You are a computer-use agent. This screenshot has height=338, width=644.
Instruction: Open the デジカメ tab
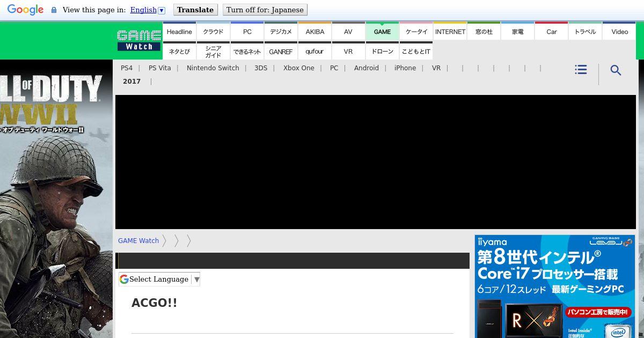pyautogui.click(x=281, y=31)
